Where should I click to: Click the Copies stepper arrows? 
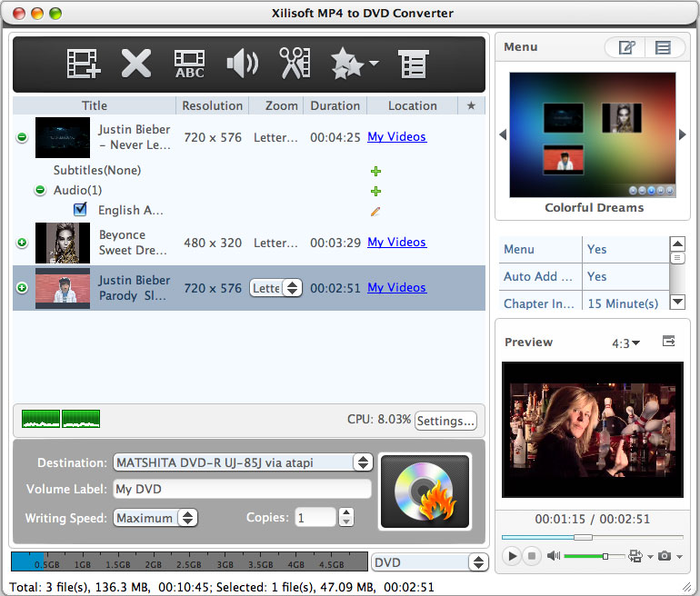point(346,517)
